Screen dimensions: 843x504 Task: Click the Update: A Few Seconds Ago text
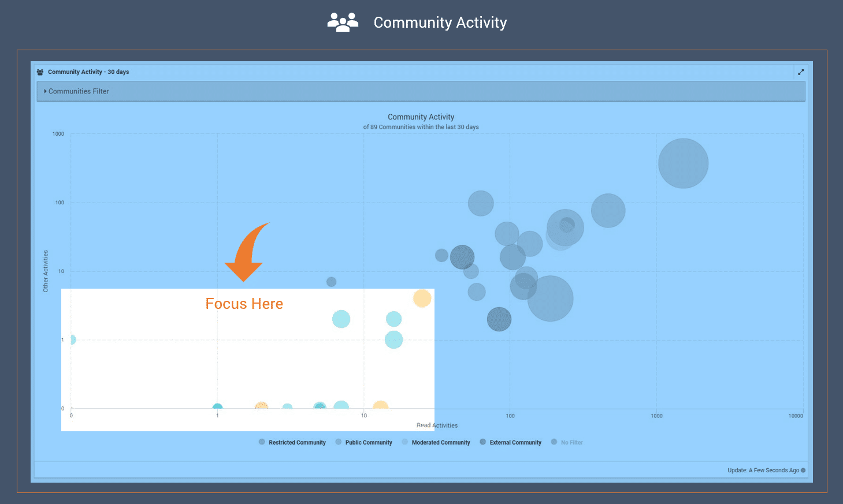763,471
